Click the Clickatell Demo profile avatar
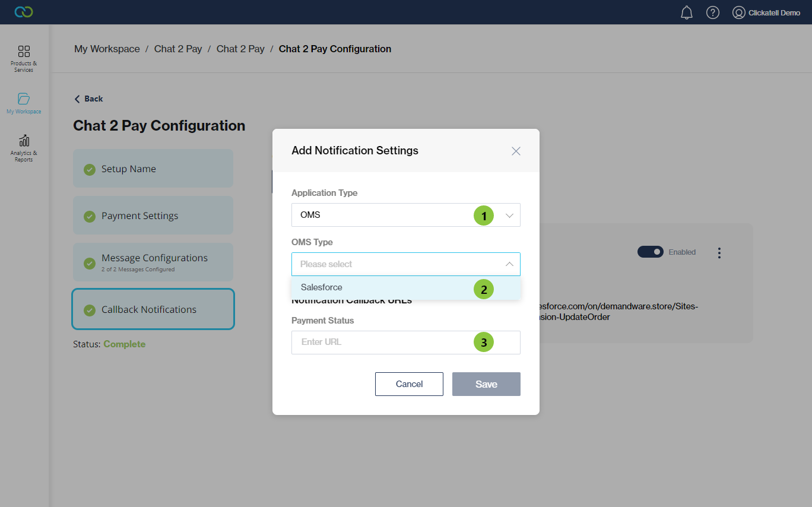This screenshot has width=812, height=507. tap(738, 12)
